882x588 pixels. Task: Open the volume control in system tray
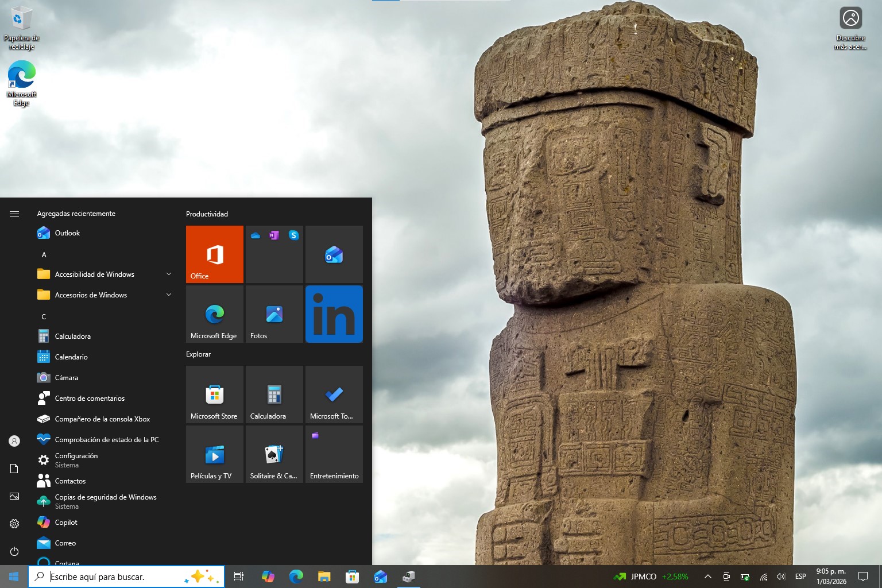click(780, 577)
